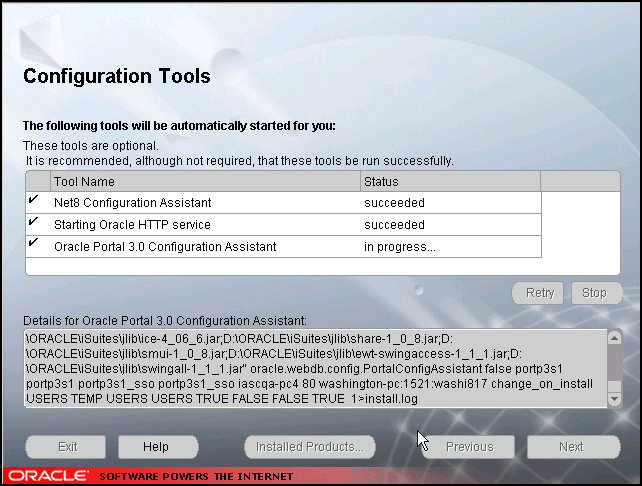The image size is (642, 486).
Task: Click the Oracle logo in footer
Action: click(x=48, y=476)
